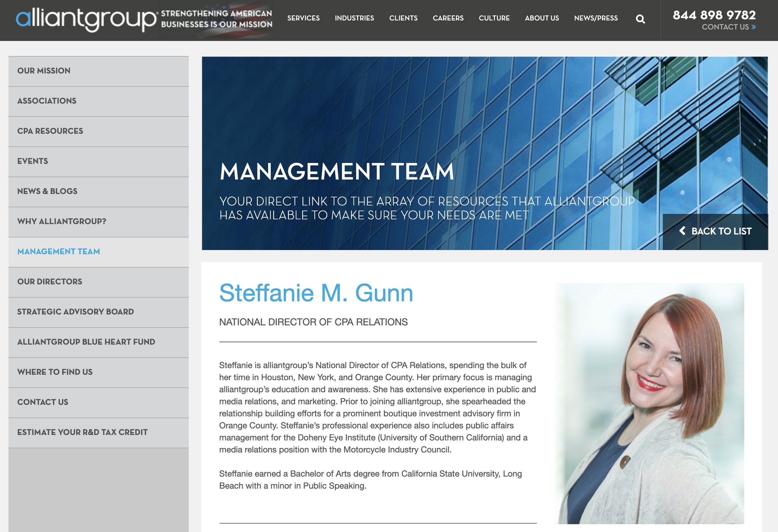Click the Steffanie M. Gunn name heading
The height and width of the screenshot is (532, 778).
click(x=316, y=293)
